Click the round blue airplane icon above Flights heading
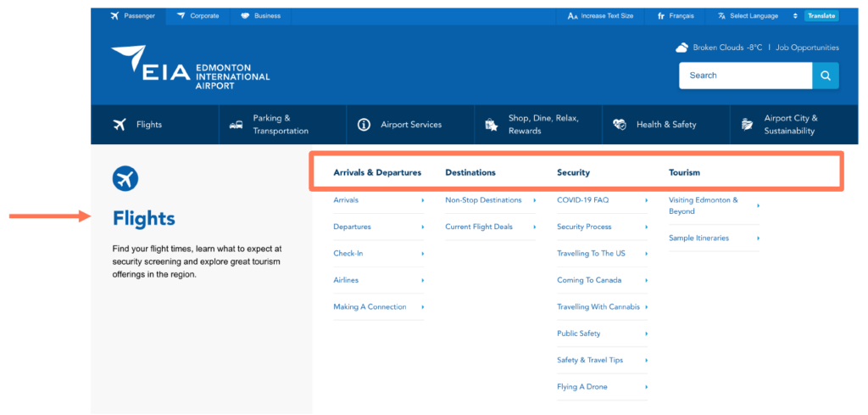868x415 pixels. tap(125, 178)
